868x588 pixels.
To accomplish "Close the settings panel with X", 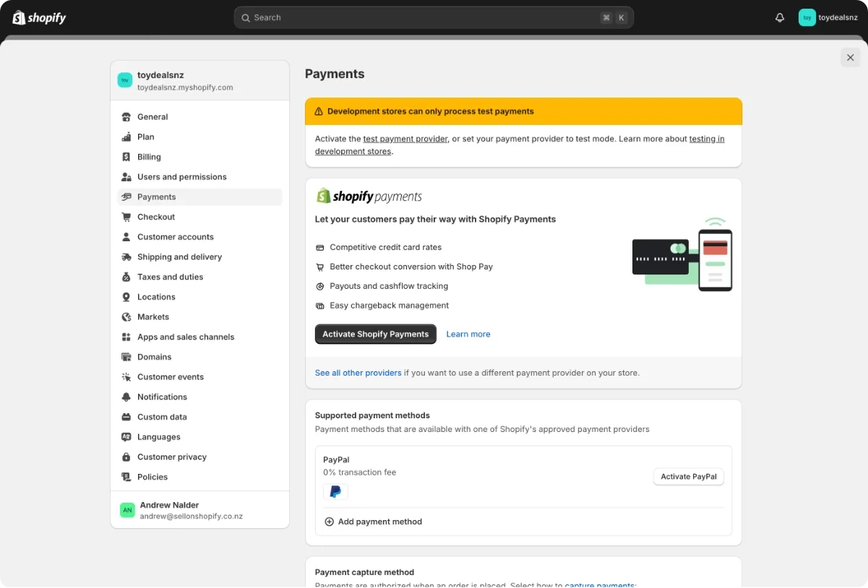I will pos(850,58).
